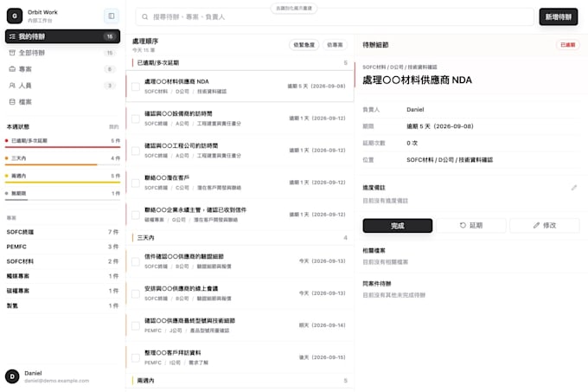The image size is (588, 392).
Task: Open the task row 聯絡○○潛在客戶
Action: click(240, 183)
